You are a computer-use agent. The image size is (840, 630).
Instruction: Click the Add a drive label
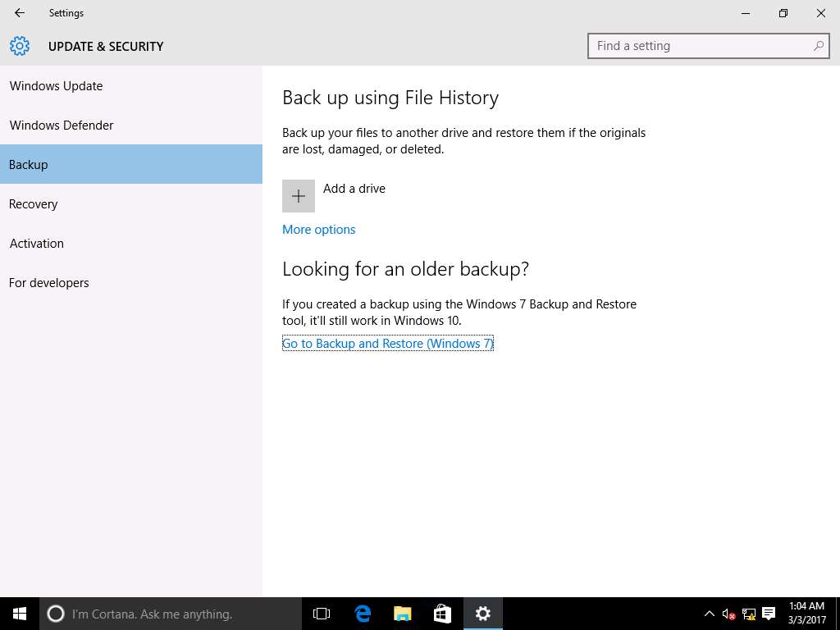(354, 189)
